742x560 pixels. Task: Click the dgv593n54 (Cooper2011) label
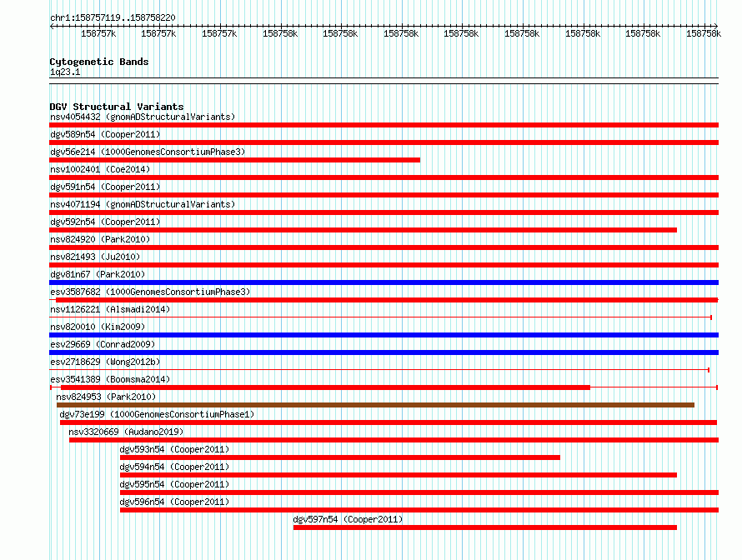(x=174, y=449)
